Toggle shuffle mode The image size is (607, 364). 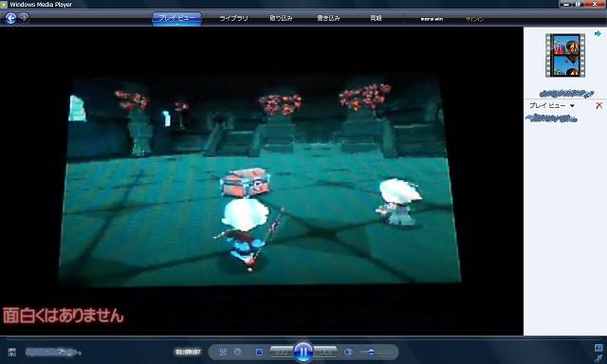click(223, 352)
